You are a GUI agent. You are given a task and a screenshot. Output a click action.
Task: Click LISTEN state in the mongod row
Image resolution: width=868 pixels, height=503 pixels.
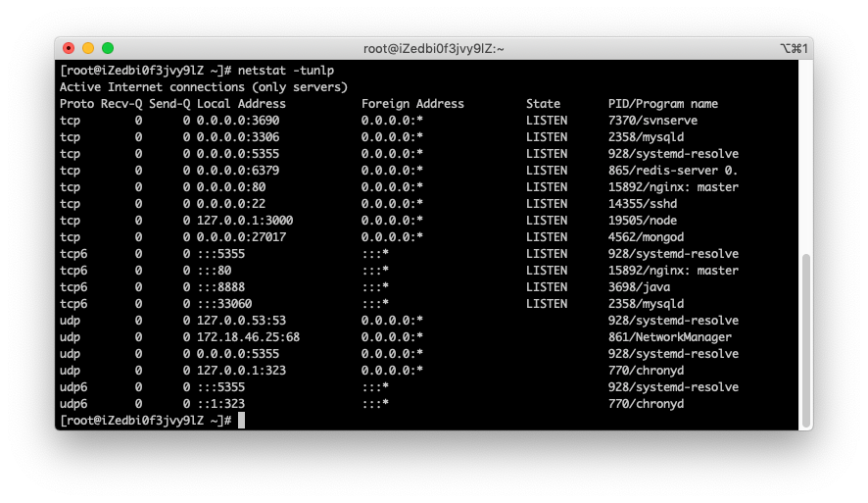[x=547, y=236]
